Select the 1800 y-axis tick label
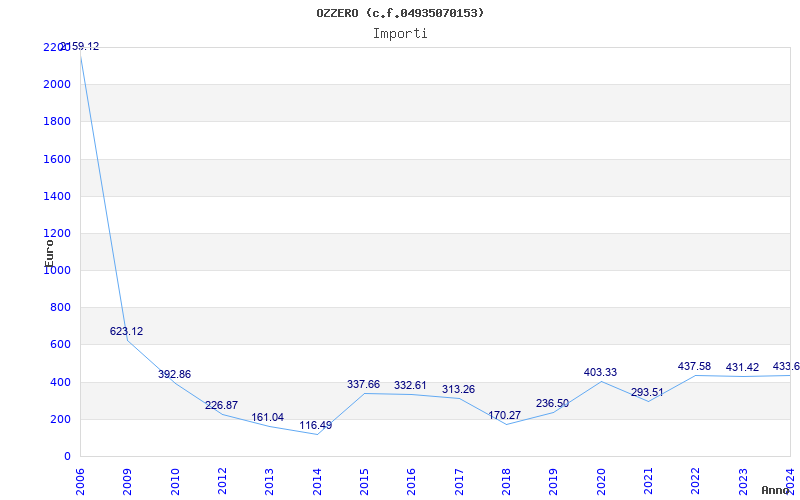 [x=57, y=121]
